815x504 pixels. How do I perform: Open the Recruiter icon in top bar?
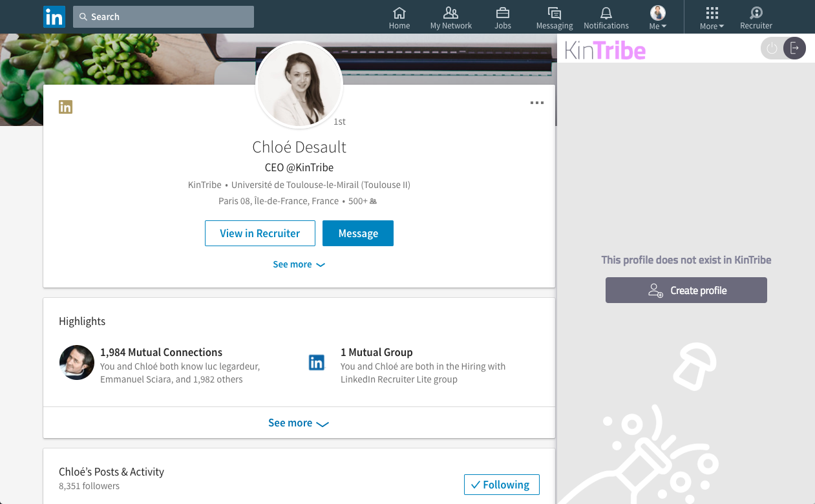point(756,17)
